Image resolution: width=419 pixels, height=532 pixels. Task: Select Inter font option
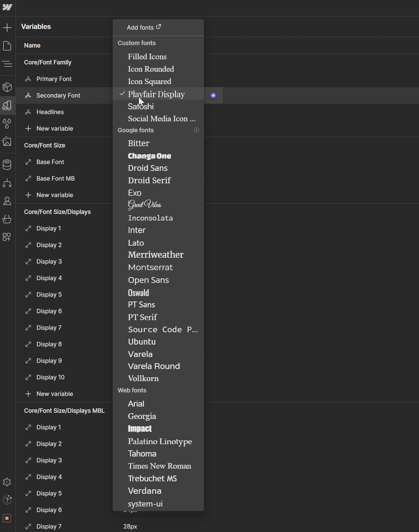point(158,230)
